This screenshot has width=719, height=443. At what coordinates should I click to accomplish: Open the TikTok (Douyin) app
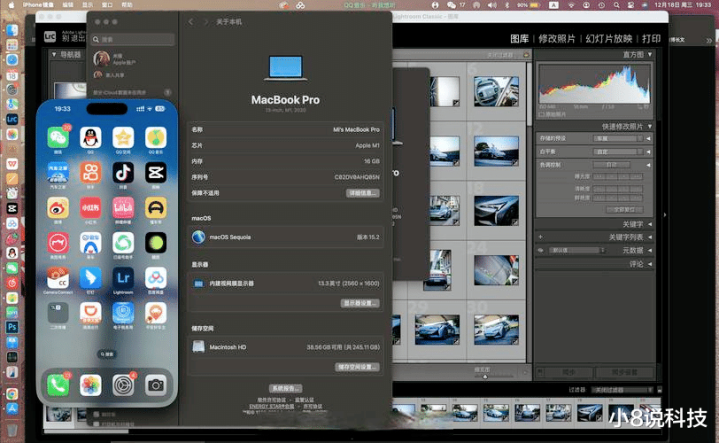coord(123,173)
